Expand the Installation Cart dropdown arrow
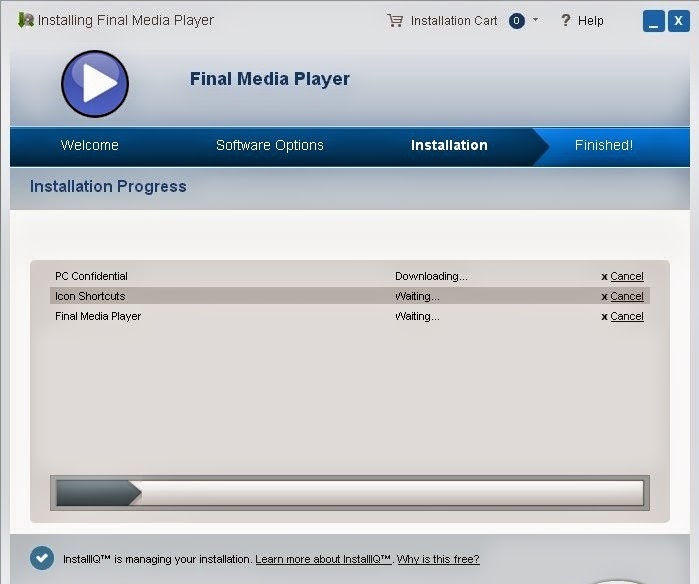Viewport: 699px width, 584px height. tap(535, 20)
